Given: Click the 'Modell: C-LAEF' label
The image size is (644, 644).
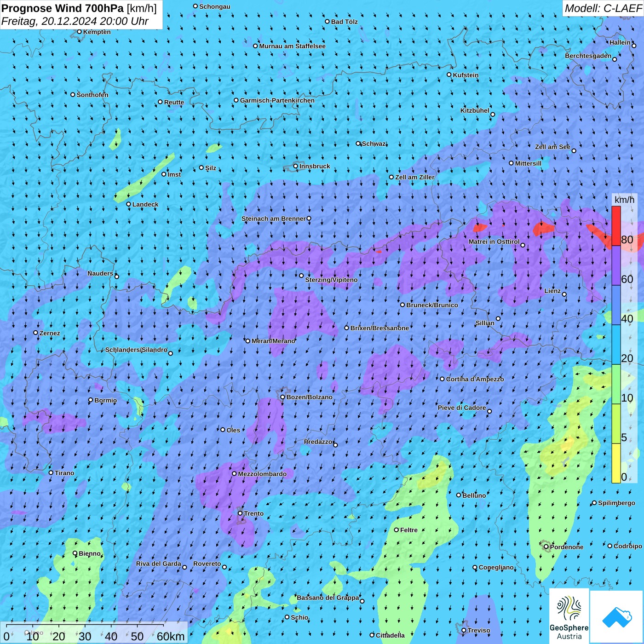Looking at the screenshot, I should click(603, 8).
